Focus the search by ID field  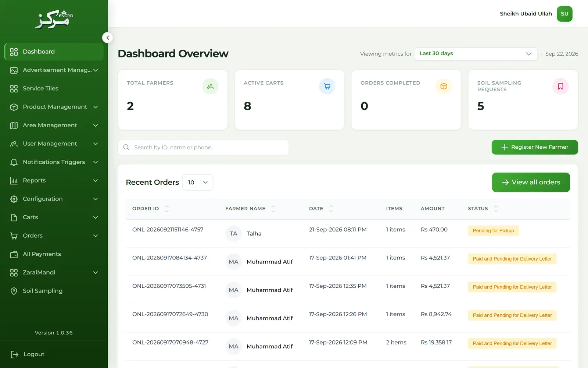(x=203, y=147)
